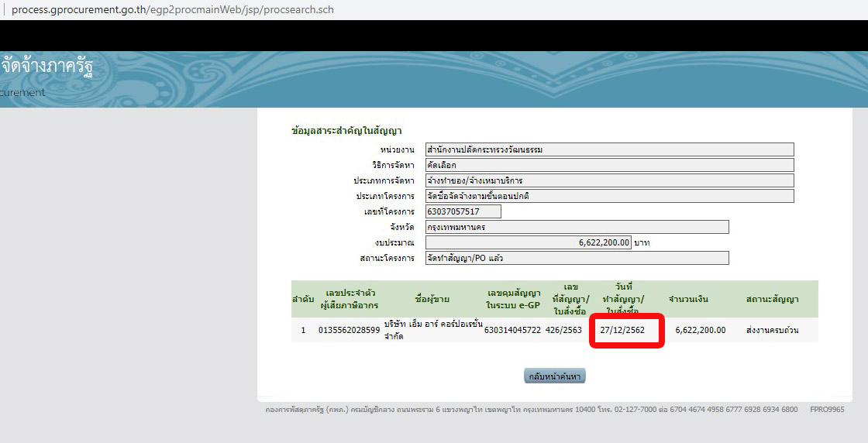Select the จังหวัด field showing กรุงเทพมหานคร
The image size is (868, 443).
(576, 227)
